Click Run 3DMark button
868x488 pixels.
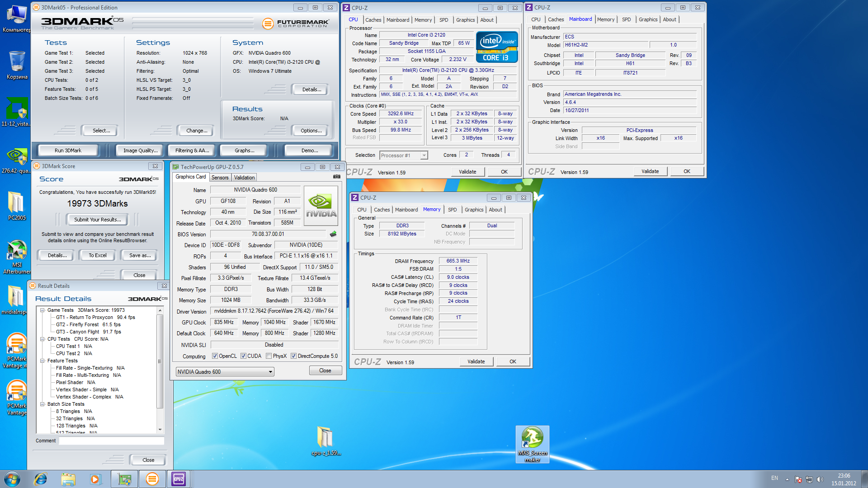(x=68, y=150)
